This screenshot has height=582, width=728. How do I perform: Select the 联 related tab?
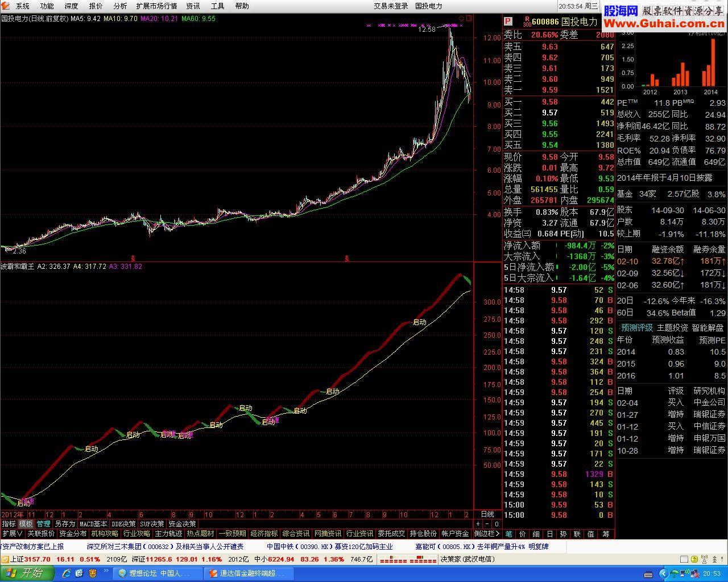[577, 534]
